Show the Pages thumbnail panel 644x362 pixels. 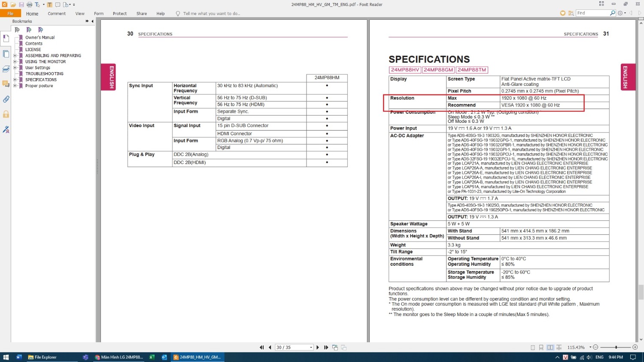(6, 54)
